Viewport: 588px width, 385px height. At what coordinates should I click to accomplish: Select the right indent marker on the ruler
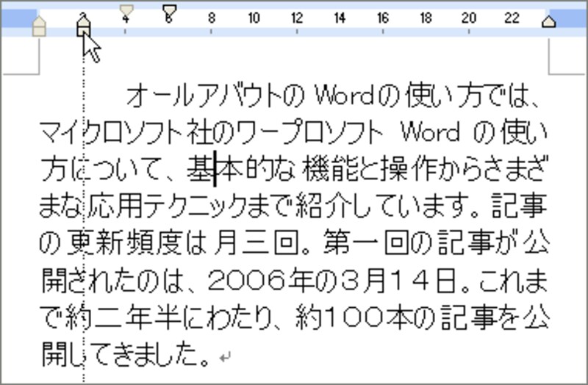click(548, 21)
